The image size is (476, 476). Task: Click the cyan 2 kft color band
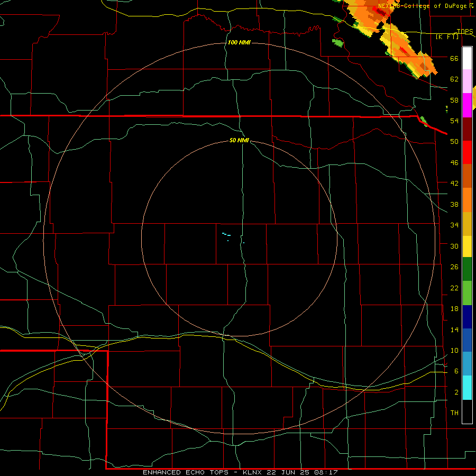point(467,388)
